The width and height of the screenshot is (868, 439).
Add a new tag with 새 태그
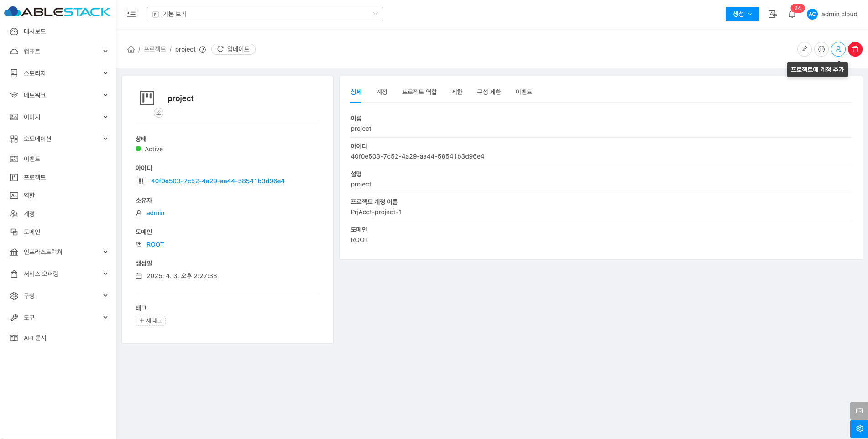pos(151,321)
